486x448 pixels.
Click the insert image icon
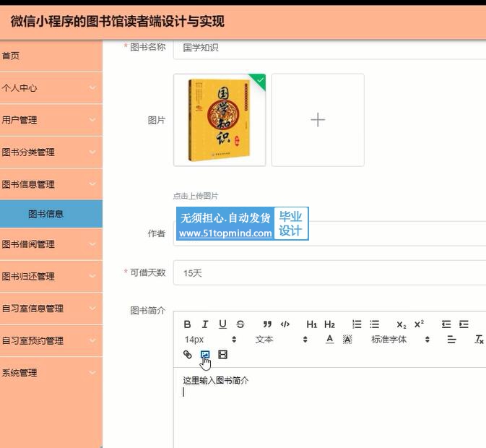pos(205,355)
